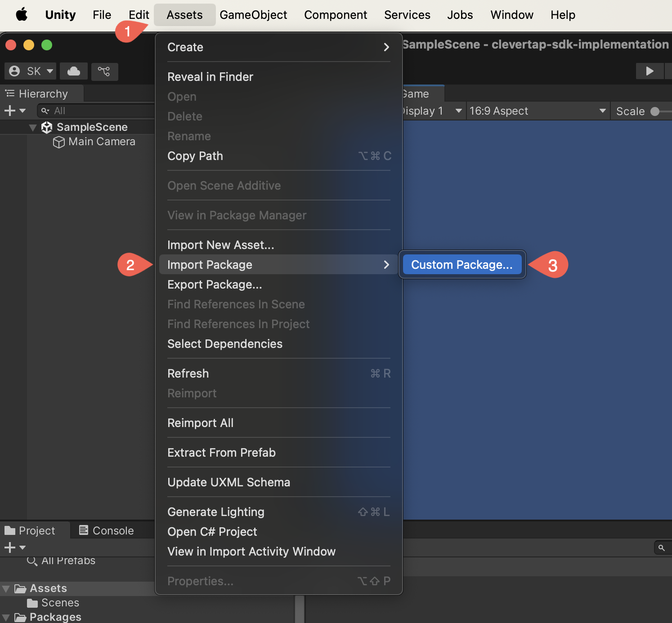Open the Window menu
The height and width of the screenshot is (623, 672).
(x=512, y=15)
